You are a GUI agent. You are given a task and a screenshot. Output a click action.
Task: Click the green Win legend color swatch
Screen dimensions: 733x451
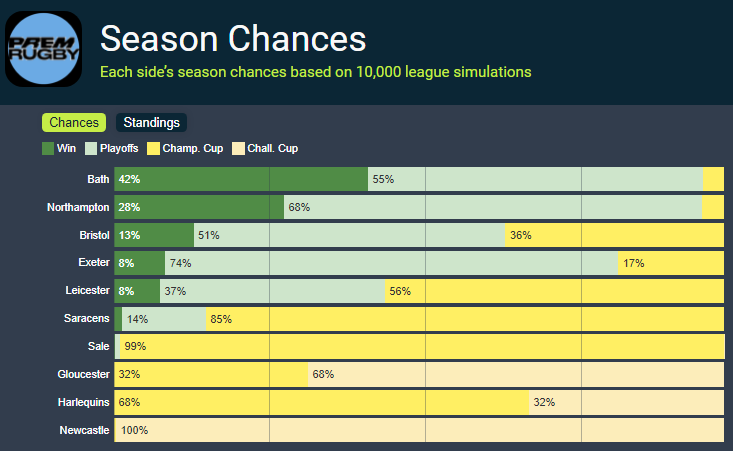(x=48, y=149)
